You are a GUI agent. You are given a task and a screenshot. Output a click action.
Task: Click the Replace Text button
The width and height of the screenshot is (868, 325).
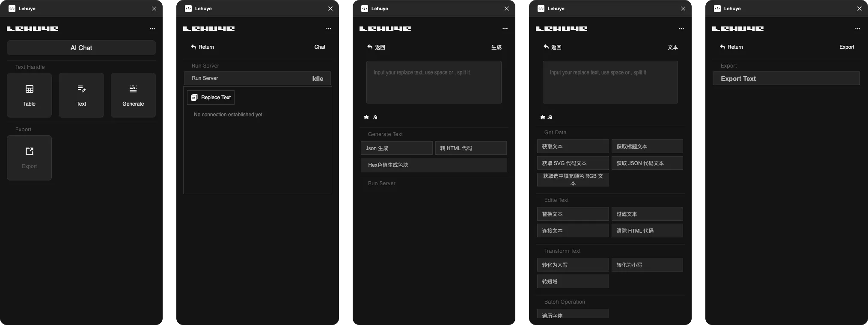[211, 97]
